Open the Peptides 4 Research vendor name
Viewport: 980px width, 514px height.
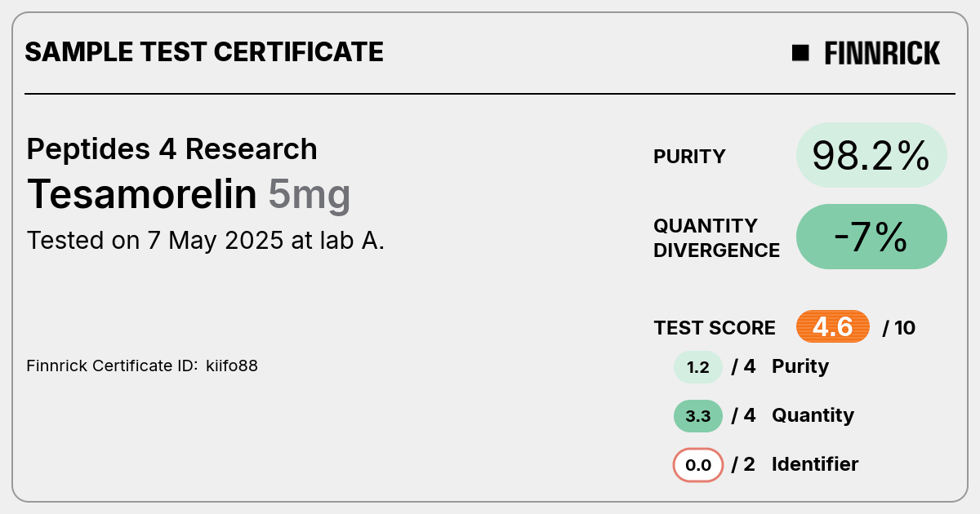(x=172, y=149)
